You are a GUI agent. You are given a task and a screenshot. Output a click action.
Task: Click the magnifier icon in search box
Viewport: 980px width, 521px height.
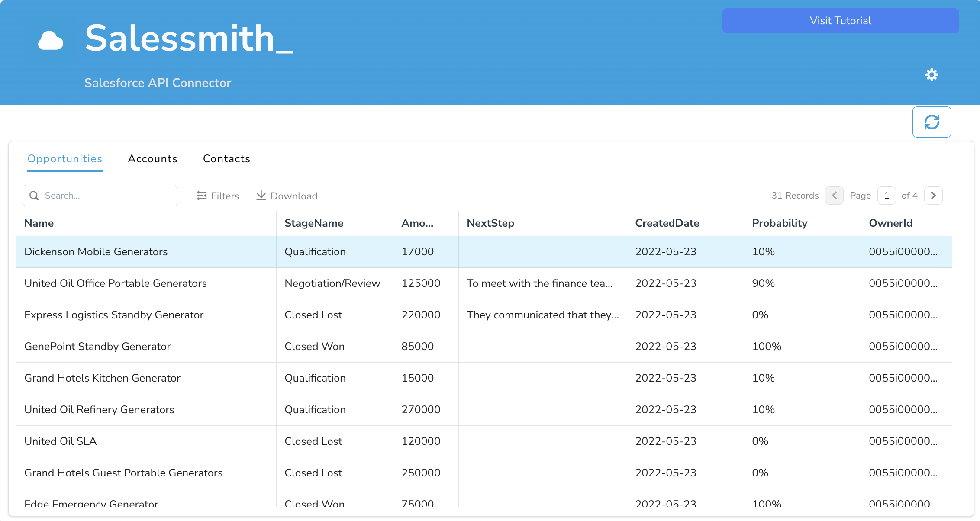(x=34, y=196)
